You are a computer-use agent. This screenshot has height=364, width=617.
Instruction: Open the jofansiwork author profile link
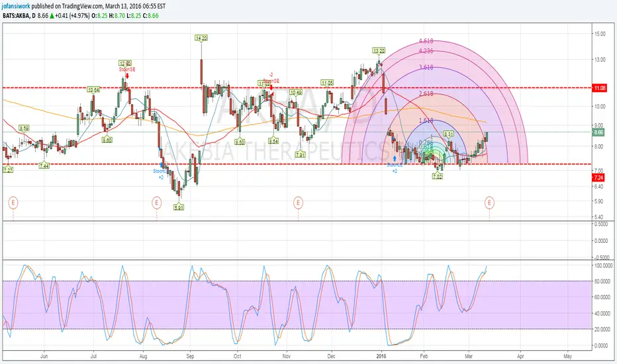point(16,7)
